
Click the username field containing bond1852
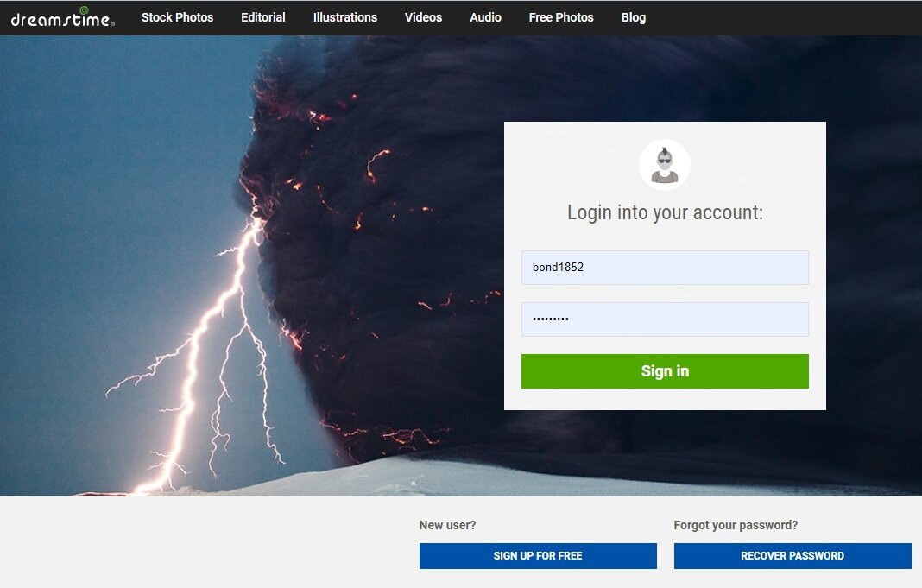click(665, 268)
